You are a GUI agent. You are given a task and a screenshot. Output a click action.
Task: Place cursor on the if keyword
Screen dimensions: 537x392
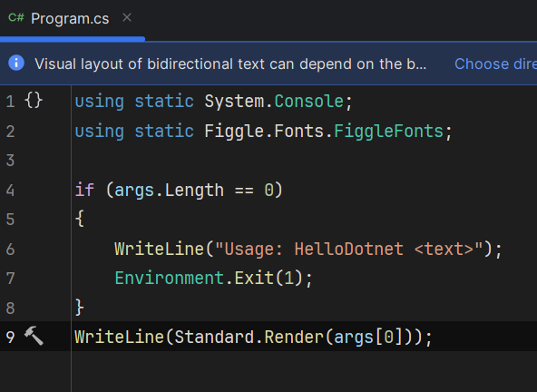[84, 190]
